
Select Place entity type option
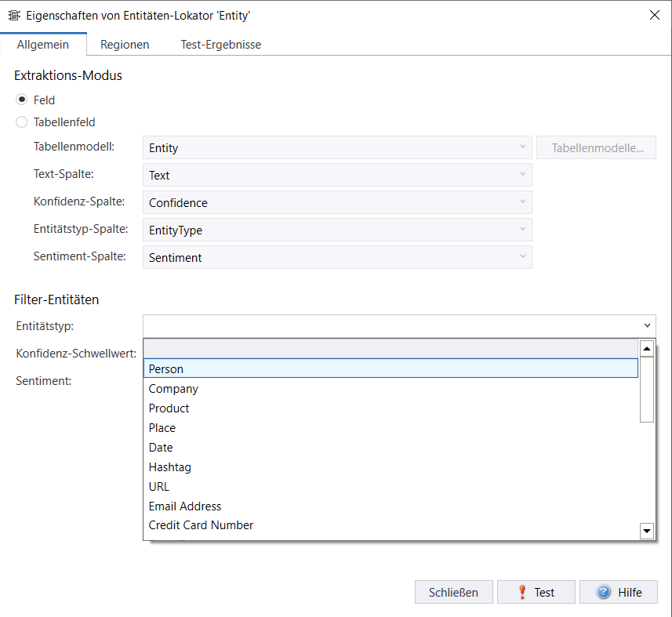click(x=162, y=428)
